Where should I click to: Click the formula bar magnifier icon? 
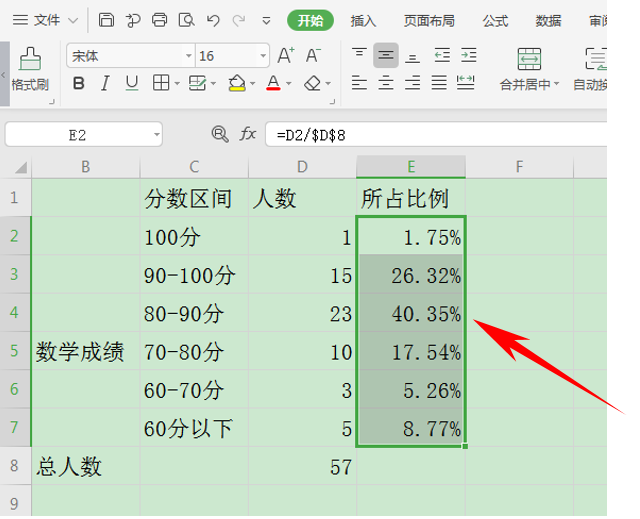pos(220,134)
